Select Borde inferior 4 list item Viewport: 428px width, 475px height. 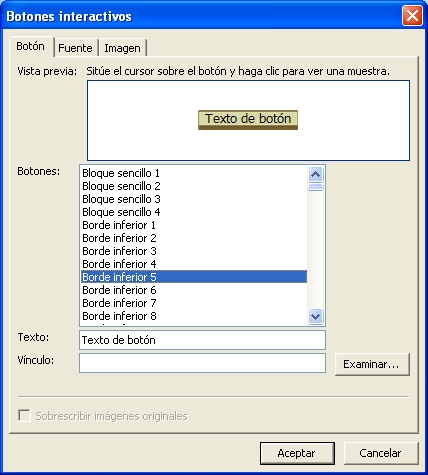pos(194,264)
